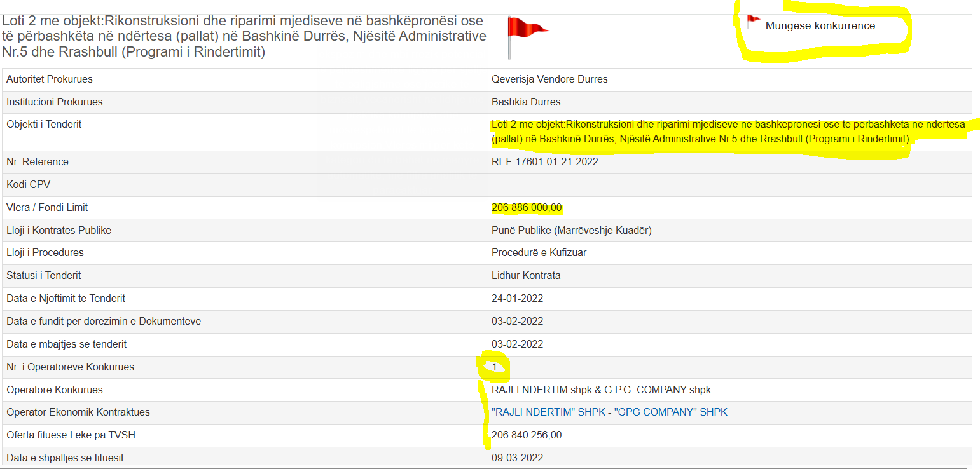Click the circled number of competing operators

[494, 367]
